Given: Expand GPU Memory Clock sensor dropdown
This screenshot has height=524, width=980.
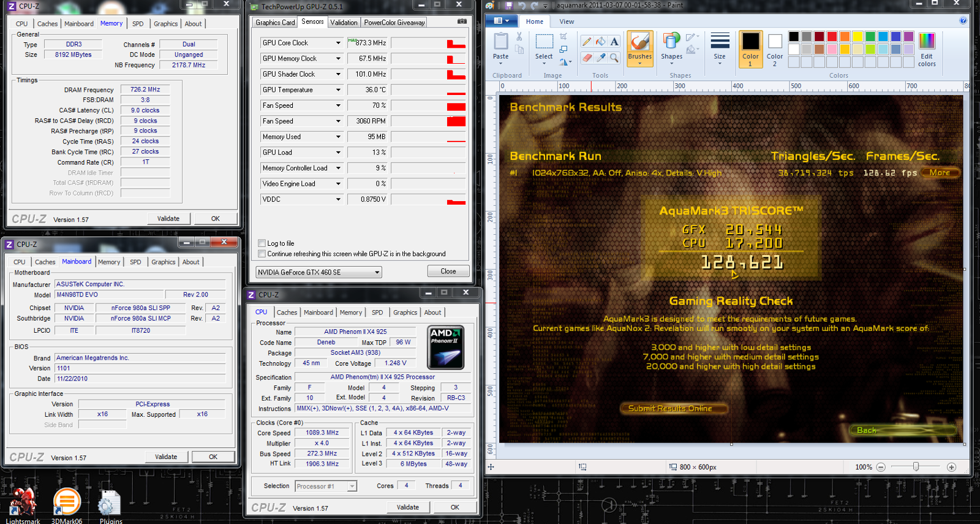Looking at the screenshot, I should click(x=337, y=59).
